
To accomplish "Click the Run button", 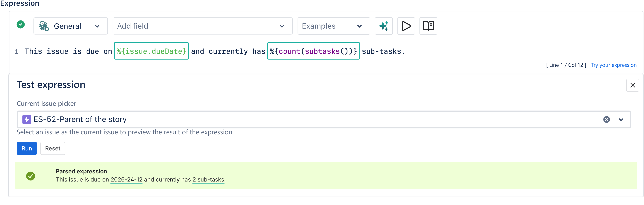I will (27, 148).
